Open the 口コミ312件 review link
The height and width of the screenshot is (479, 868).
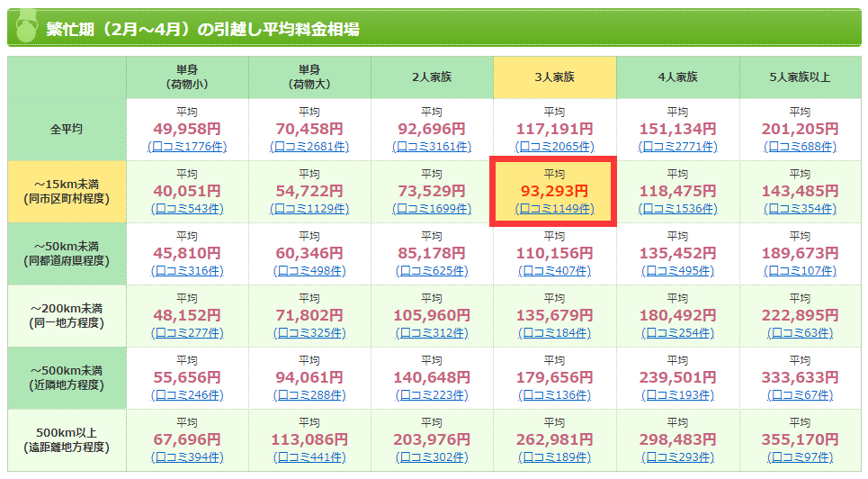click(432, 332)
